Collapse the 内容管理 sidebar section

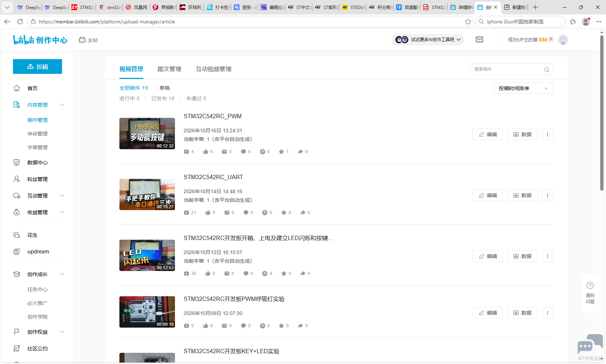(x=62, y=105)
